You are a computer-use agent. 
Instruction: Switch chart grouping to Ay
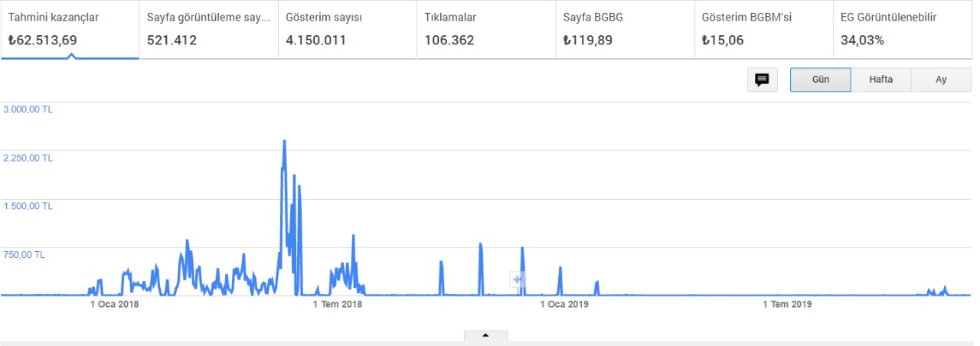[x=942, y=80]
